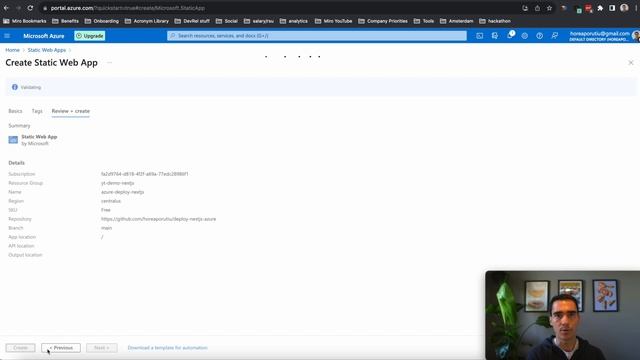Open the Onboarding bookmarks folder

point(102,21)
